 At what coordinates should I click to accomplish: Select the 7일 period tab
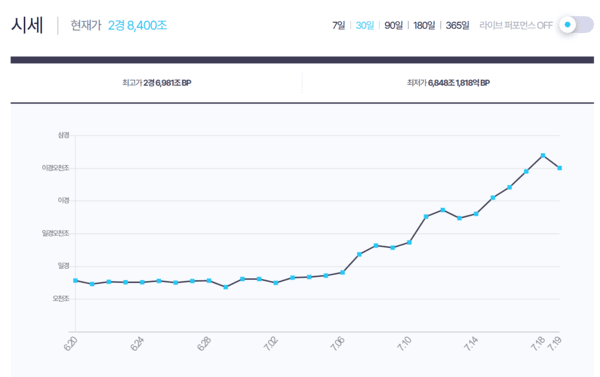338,25
